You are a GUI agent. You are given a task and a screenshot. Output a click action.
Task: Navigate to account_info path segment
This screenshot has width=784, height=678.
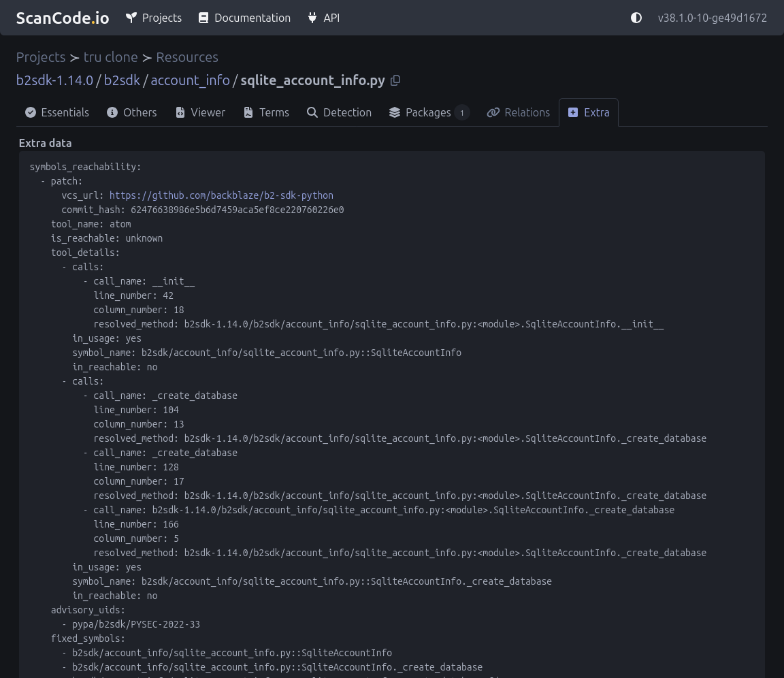(x=190, y=80)
